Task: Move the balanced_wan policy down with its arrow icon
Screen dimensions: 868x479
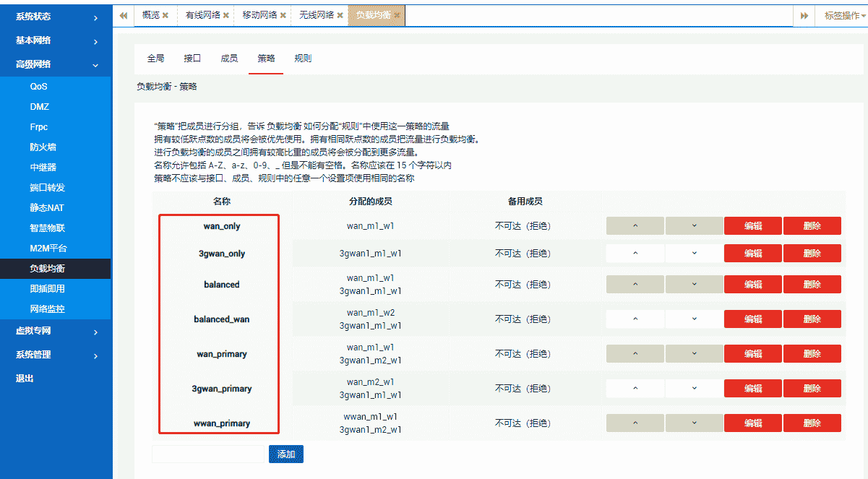Action: point(694,319)
